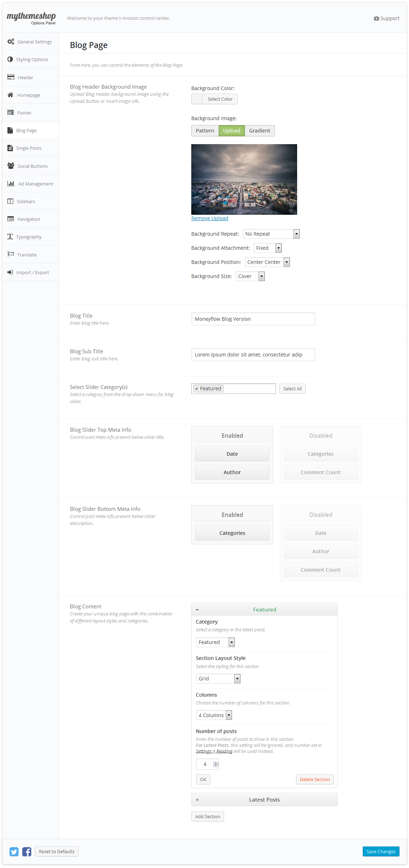Select the Upload background option
This screenshot has width=409, height=868.
[231, 131]
